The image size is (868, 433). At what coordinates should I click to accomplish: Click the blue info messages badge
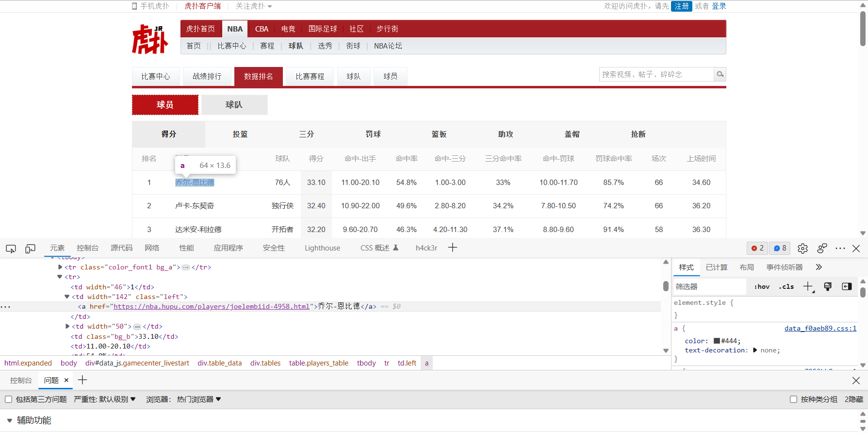[x=780, y=248]
